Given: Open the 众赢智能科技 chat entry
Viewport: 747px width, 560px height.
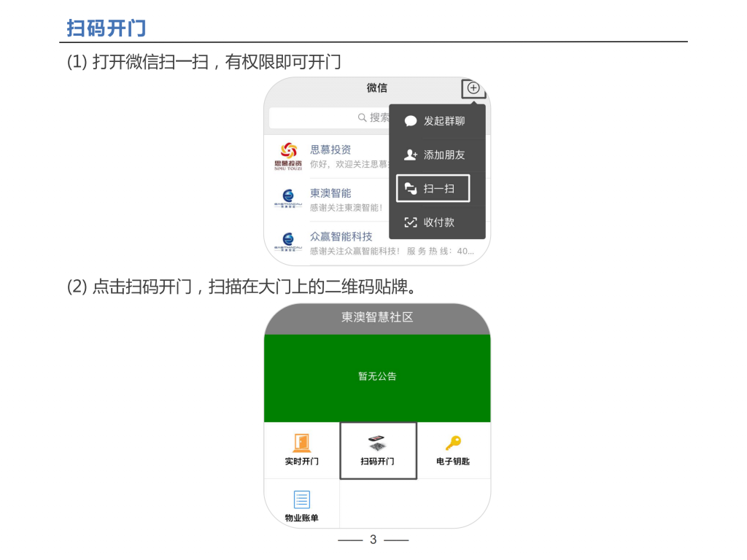Looking at the screenshot, I should [376, 243].
